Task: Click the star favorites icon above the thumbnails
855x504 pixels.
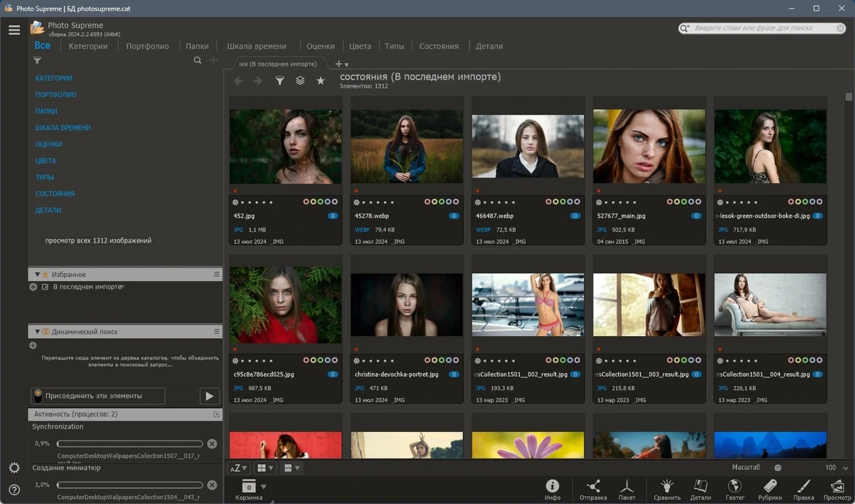Action: (321, 81)
